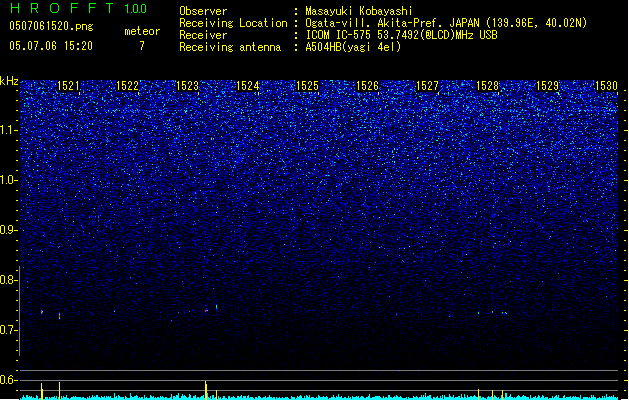
Task: Click the first meteor echo spot before 1521
Action: tap(42, 312)
